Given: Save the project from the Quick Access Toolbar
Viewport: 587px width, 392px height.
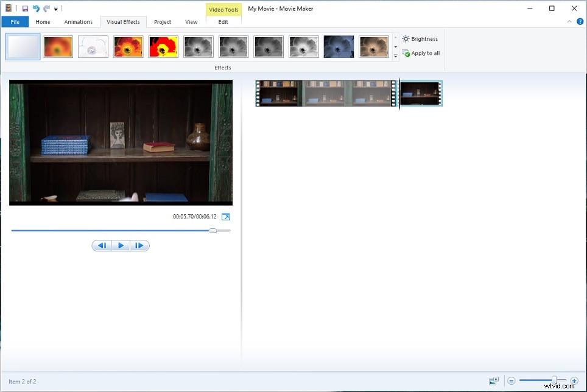Looking at the screenshot, I should coord(24,8).
